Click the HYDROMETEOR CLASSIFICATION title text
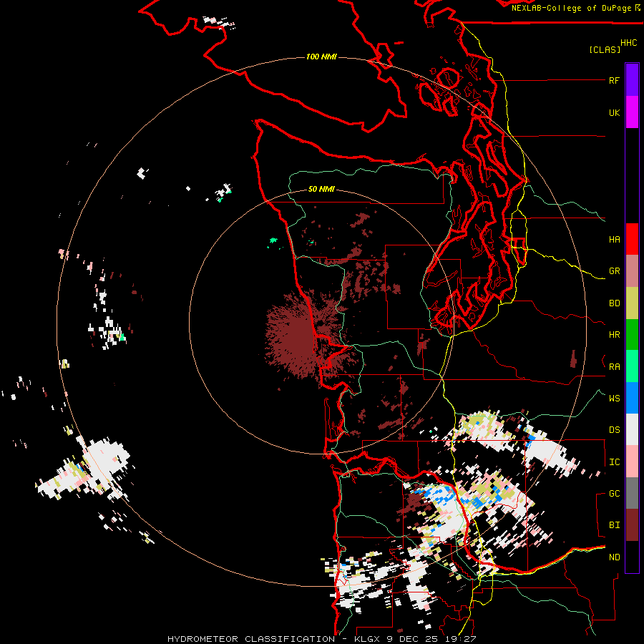This screenshot has height=644, width=644. [x=251, y=639]
